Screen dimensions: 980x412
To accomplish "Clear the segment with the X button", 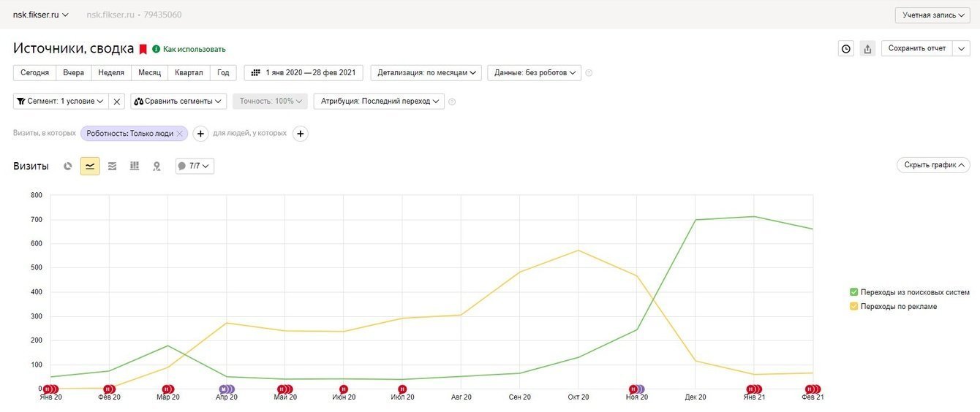I will 116,102.
